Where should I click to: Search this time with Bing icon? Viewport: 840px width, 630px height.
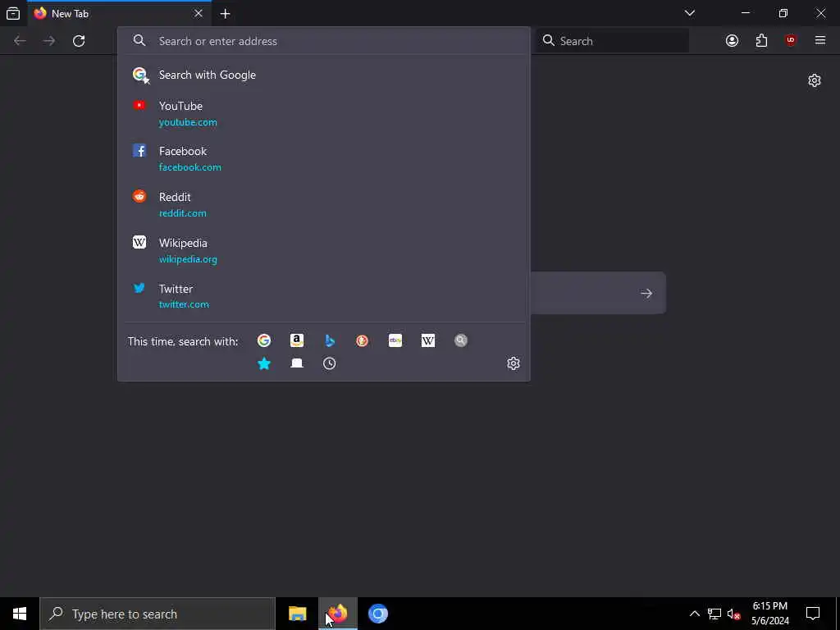(x=330, y=340)
